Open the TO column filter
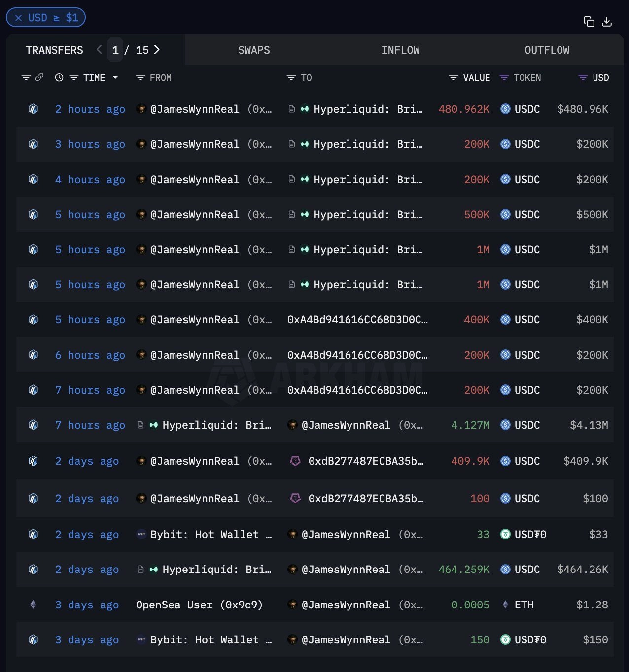This screenshot has height=672, width=629. [x=291, y=77]
